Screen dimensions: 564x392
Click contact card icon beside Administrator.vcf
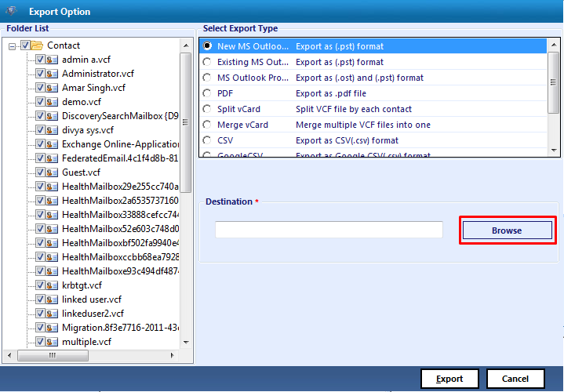point(52,74)
